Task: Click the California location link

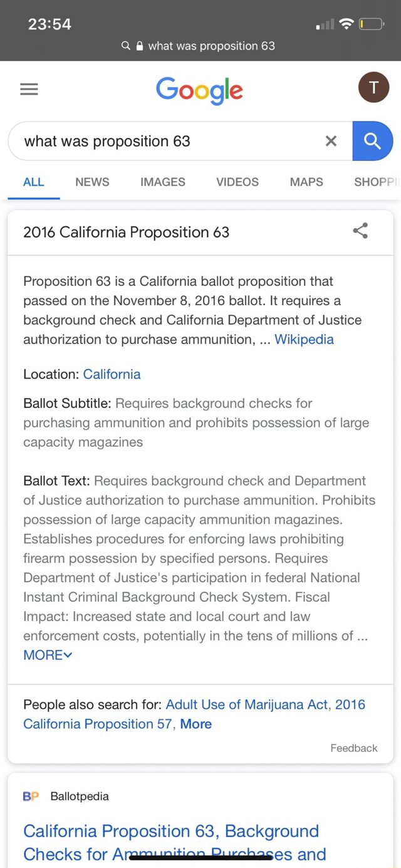Action: coord(112,374)
